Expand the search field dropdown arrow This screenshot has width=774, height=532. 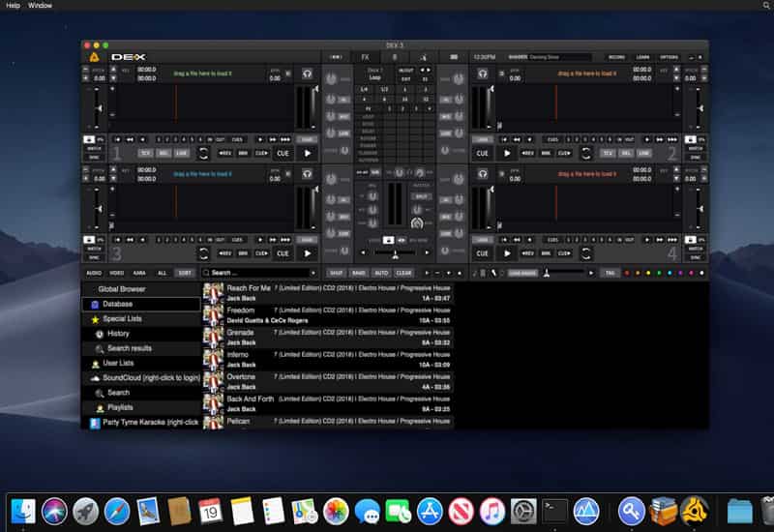313,273
